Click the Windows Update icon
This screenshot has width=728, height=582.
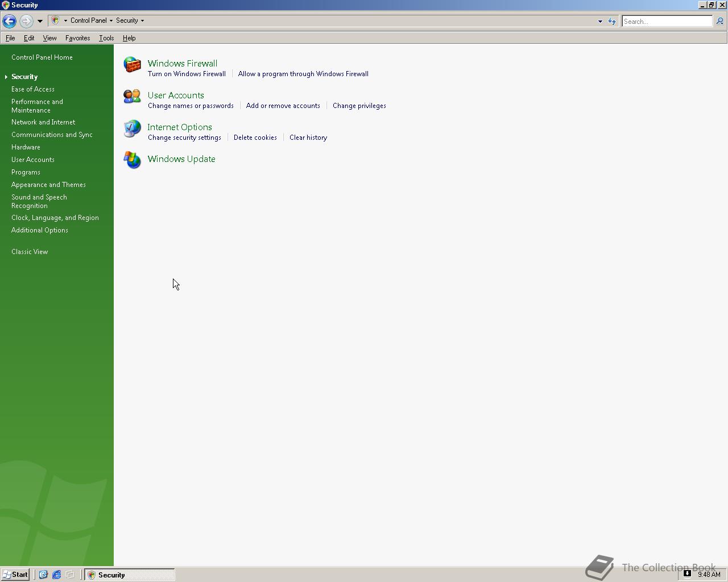pos(132,160)
